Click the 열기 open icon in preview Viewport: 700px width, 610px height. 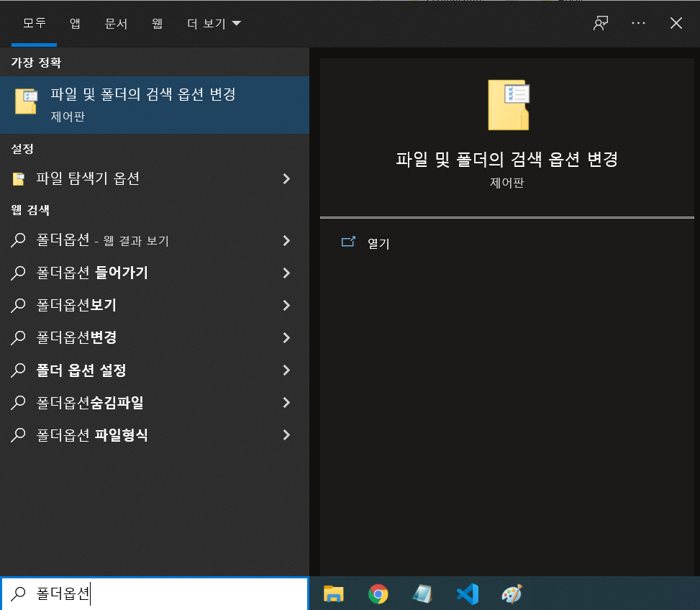click(348, 242)
